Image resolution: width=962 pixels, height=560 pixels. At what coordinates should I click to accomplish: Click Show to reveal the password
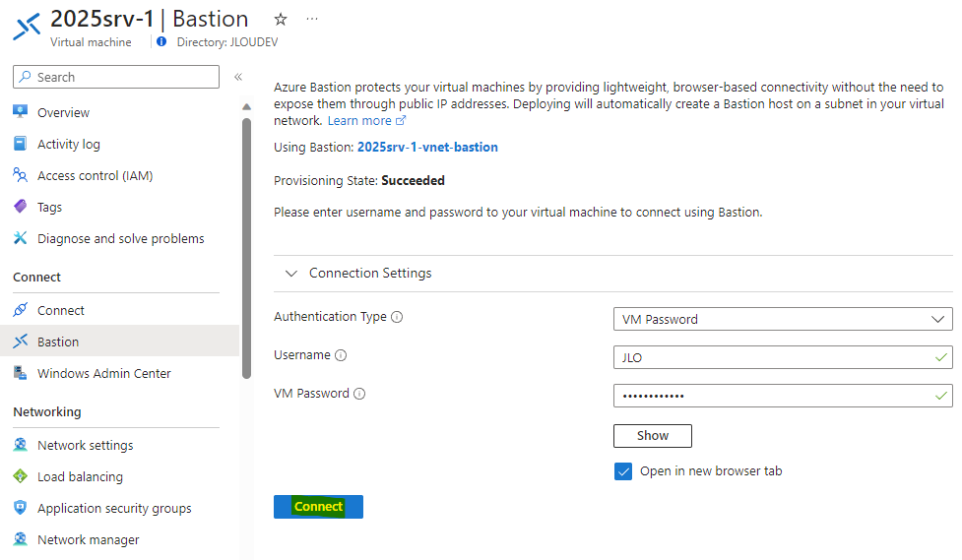click(x=653, y=436)
